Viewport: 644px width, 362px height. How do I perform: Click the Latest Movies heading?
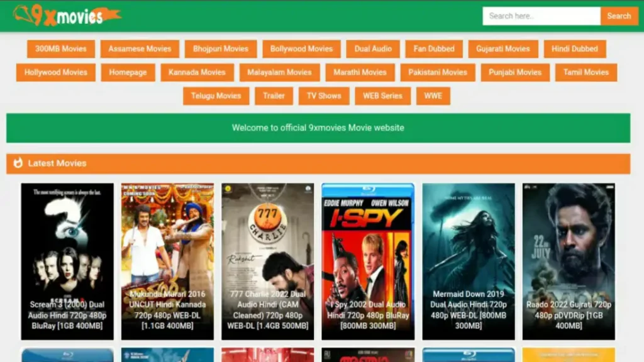click(x=57, y=163)
